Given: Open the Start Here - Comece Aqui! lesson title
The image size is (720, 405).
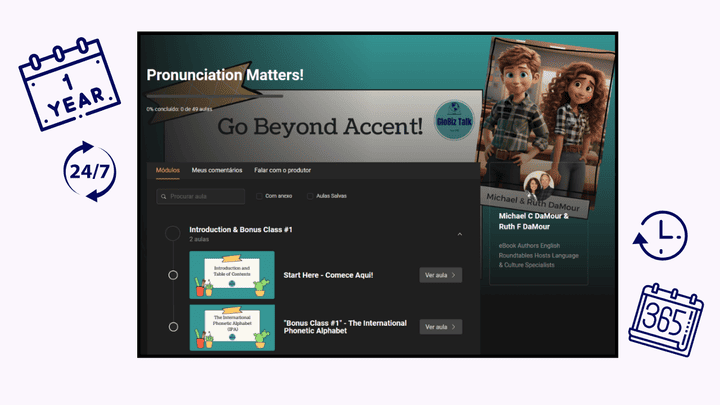Looking at the screenshot, I should coord(328,275).
